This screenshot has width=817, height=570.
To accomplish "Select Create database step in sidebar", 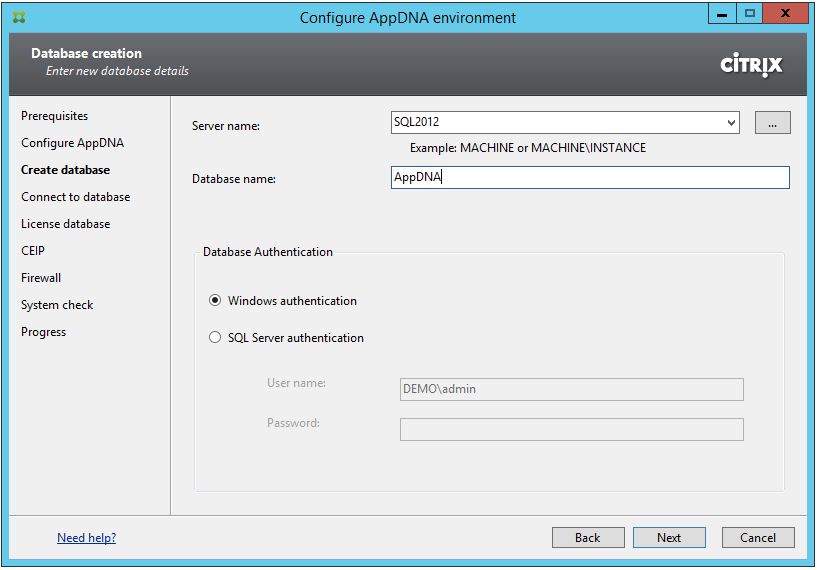I will coord(65,170).
